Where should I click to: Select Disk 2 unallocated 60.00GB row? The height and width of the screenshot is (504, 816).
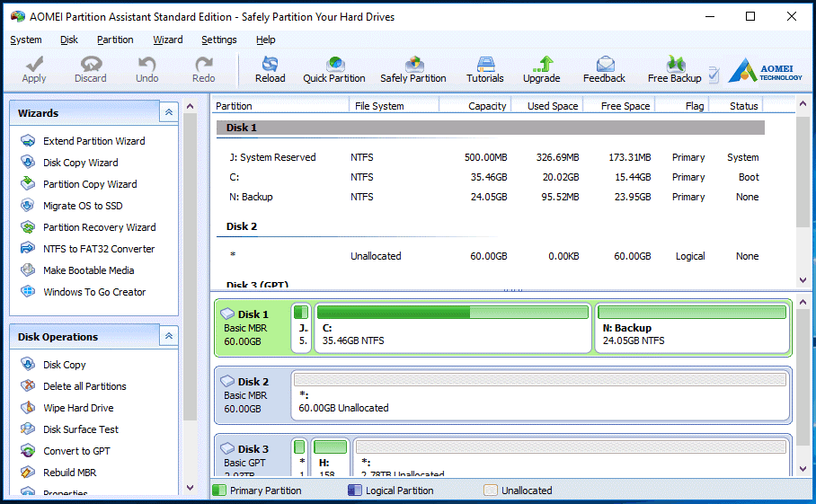[x=491, y=256]
